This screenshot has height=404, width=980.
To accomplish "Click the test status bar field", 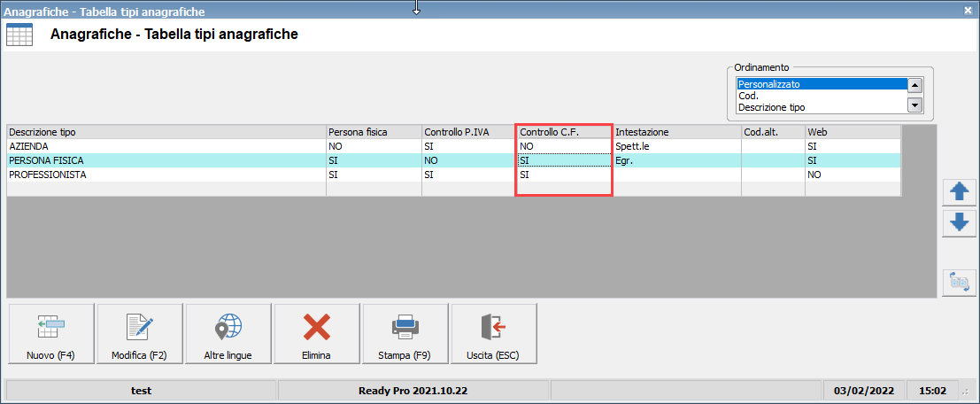I will click(142, 391).
